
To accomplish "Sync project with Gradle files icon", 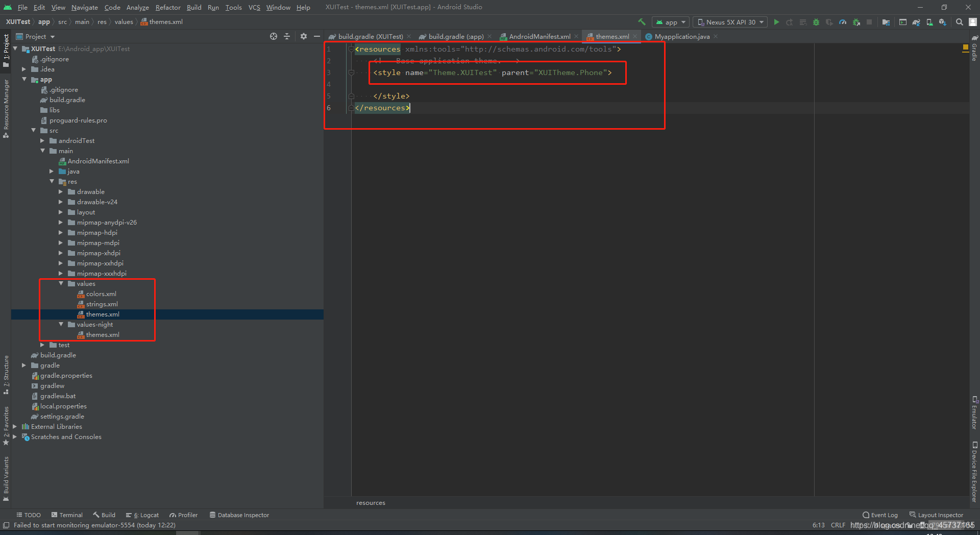I will [916, 22].
